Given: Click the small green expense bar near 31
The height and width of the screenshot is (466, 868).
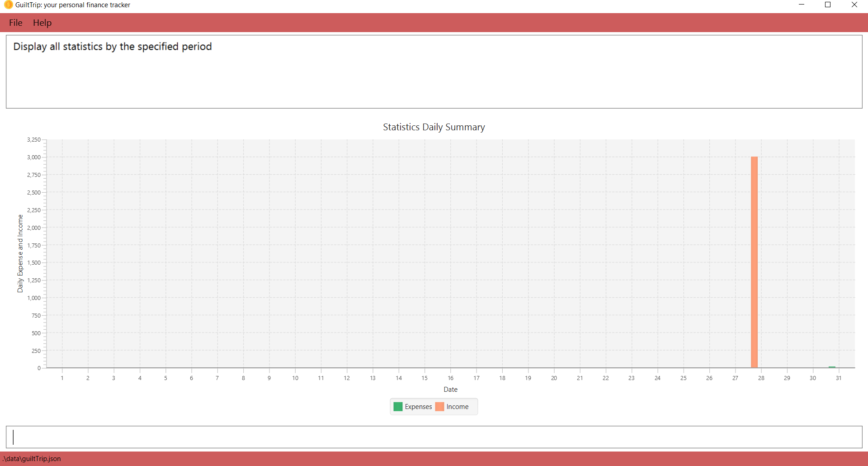Looking at the screenshot, I should (x=832, y=367).
